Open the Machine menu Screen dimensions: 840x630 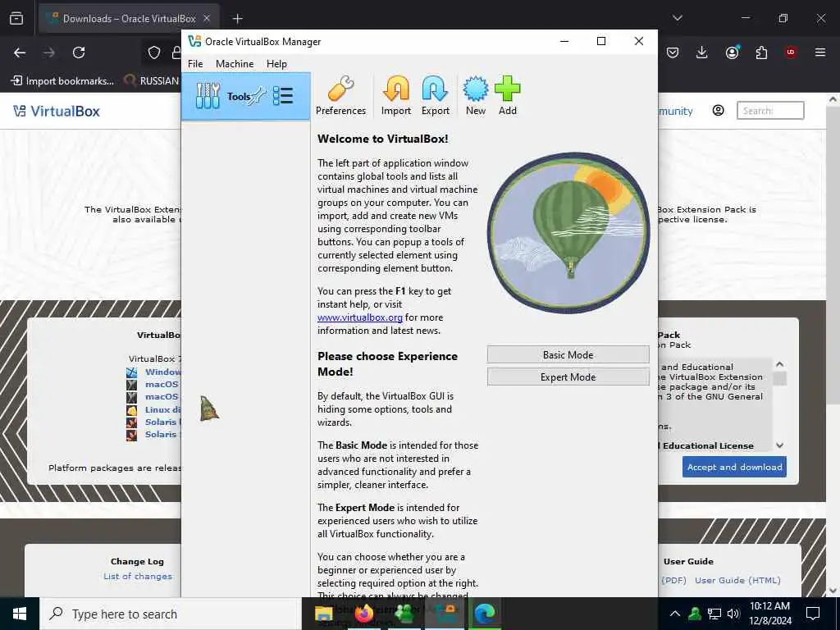235,64
